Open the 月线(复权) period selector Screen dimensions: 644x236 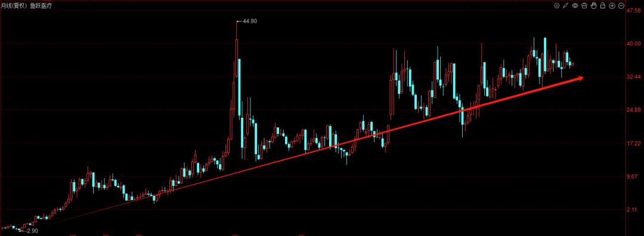pos(14,5)
